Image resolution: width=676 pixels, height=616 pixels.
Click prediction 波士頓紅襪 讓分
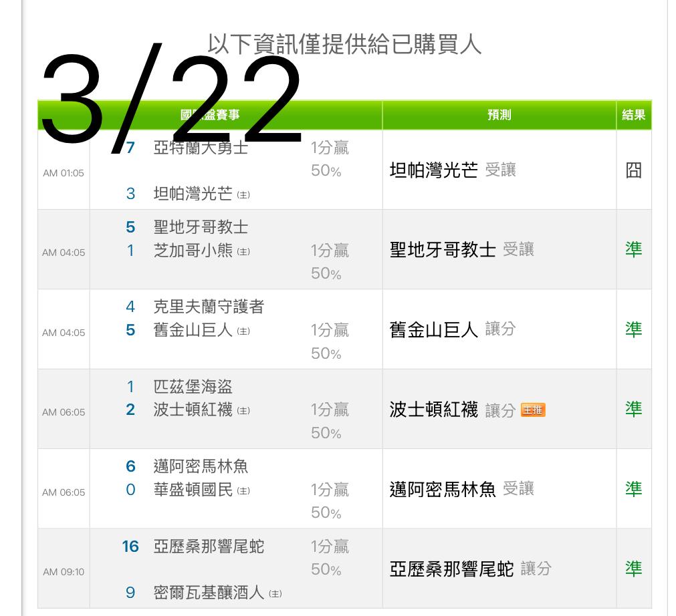click(x=453, y=410)
